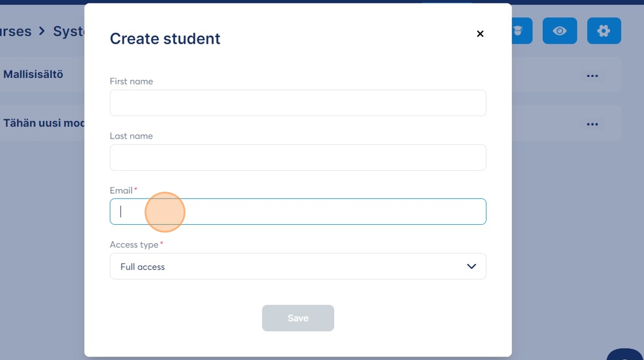Click the Syst… breadcrumb item
The image size is (644, 360).
68,31
